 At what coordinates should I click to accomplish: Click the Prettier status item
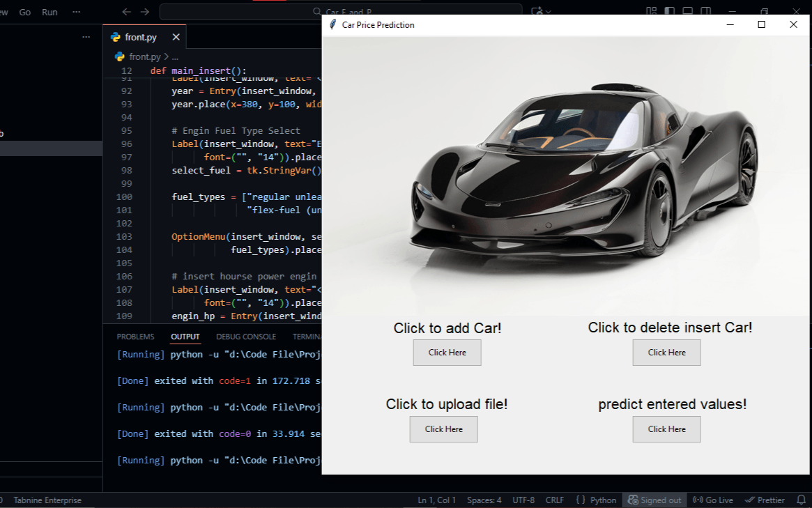pos(765,500)
